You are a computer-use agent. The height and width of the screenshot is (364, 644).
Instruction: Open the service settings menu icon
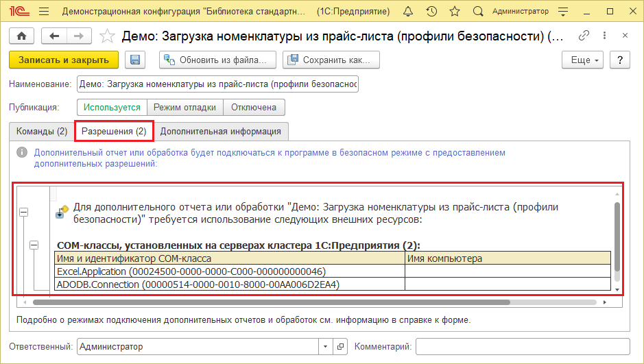click(563, 12)
